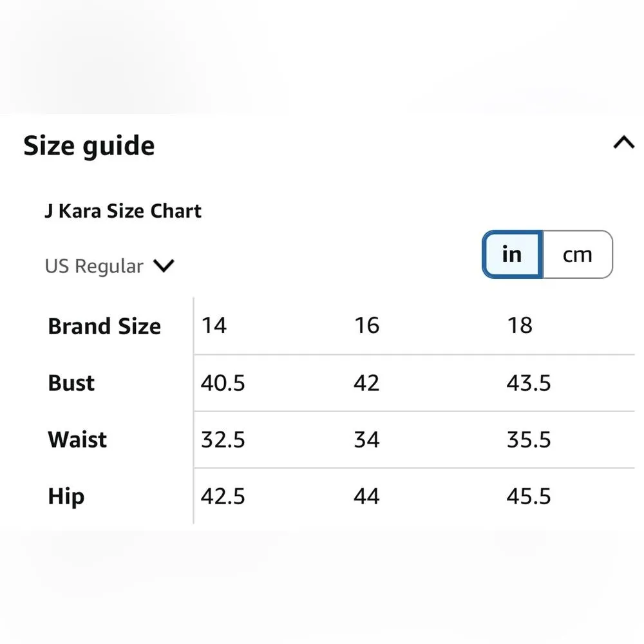Click hip value 44
The width and height of the screenshot is (644, 644).
[x=366, y=497]
